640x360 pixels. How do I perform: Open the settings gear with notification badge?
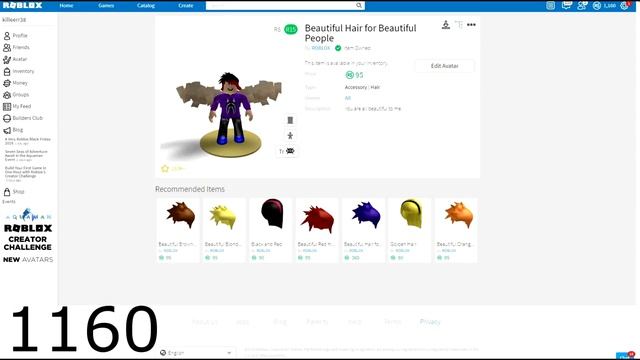(625, 5)
